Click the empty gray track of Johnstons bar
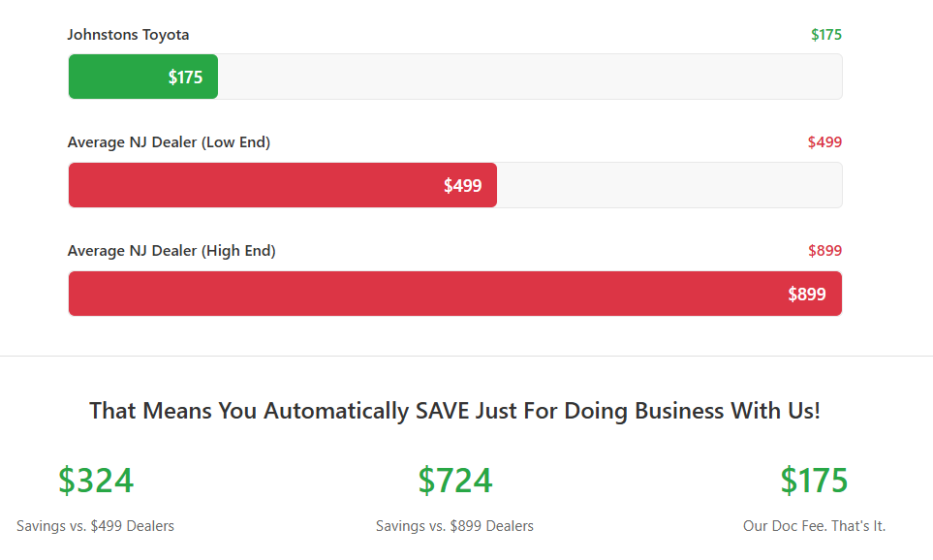This screenshot has width=933, height=560. click(528, 77)
